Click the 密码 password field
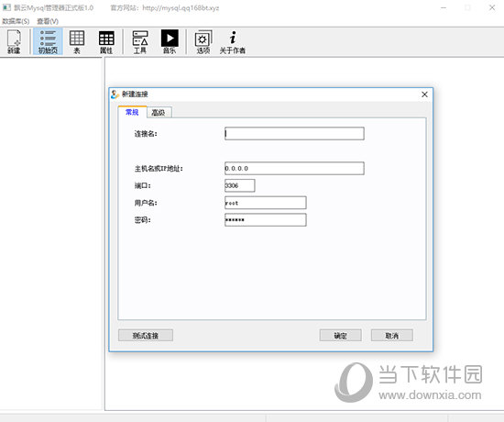This screenshot has width=504, height=422. (x=266, y=220)
